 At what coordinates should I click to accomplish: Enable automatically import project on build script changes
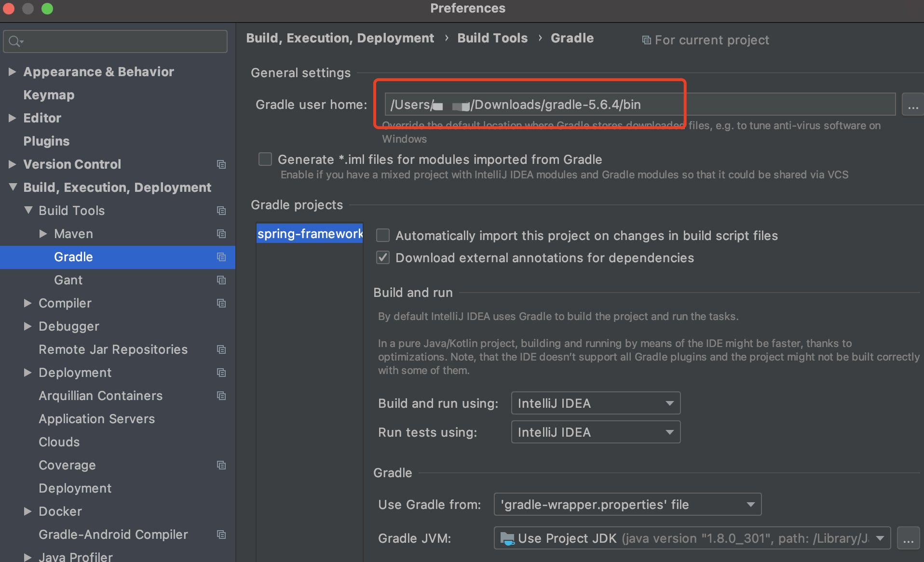click(383, 235)
